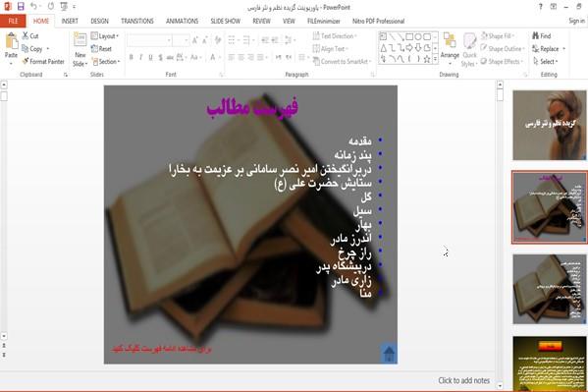Screen dimensions: 588x392
Task: Open Ribbon Display Options icon
Action: coord(553,6)
